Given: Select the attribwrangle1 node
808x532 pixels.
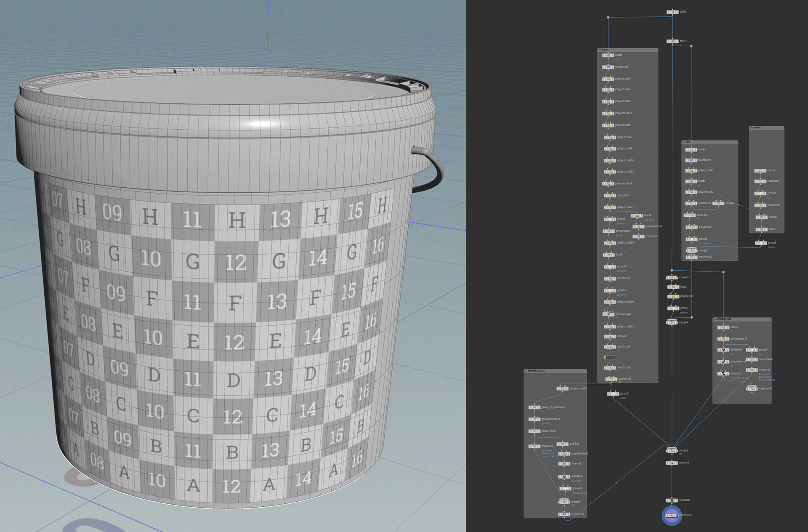Looking at the screenshot, I should click(609, 314).
